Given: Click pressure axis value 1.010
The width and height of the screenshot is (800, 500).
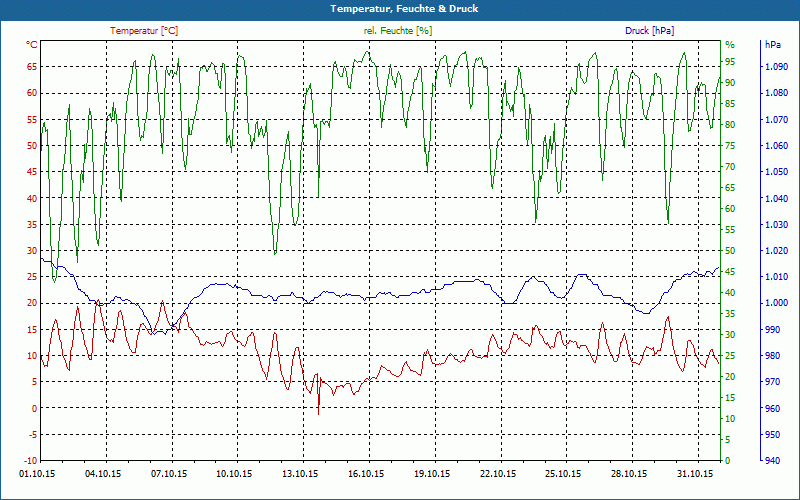Looking at the screenshot, I should (776, 277).
